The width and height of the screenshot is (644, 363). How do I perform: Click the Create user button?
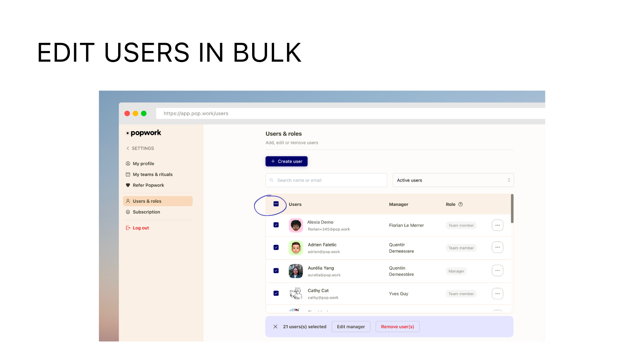point(286,161)
